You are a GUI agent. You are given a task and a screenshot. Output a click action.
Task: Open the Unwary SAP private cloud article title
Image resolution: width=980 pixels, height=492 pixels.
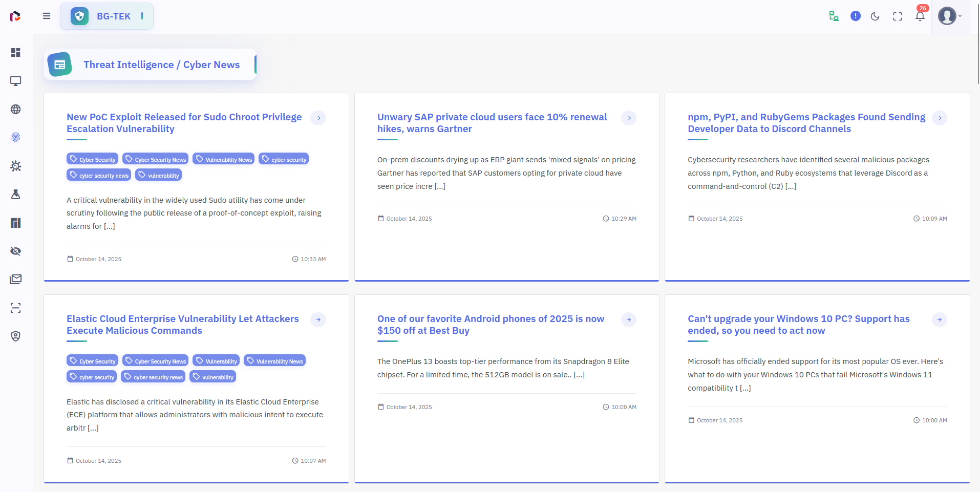coord(492,123)
